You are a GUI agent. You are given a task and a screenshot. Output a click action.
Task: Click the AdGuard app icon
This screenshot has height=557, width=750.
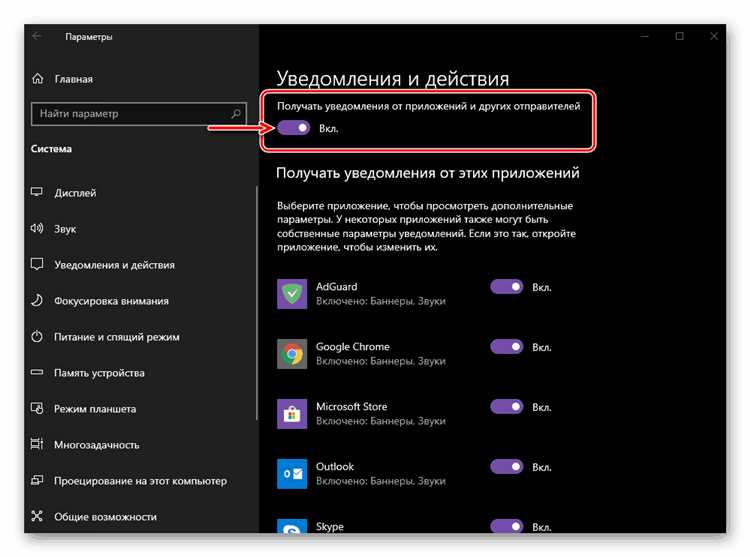(x=293, y=293)
